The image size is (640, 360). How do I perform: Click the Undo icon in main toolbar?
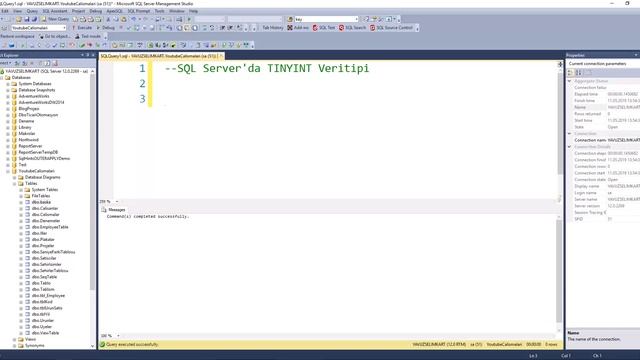[x=133, y=19]
